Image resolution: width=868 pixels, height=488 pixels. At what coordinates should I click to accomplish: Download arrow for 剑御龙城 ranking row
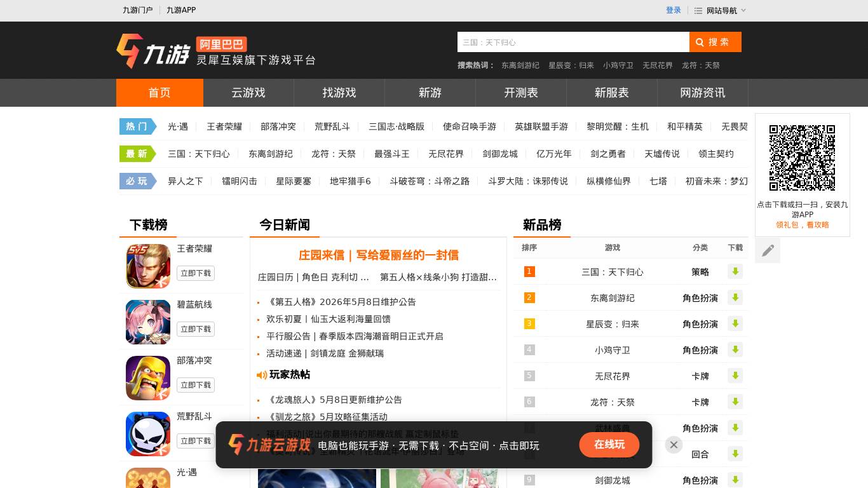click(735, 480)
